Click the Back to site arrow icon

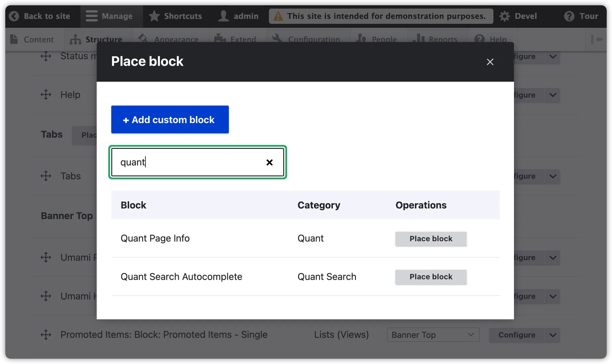point(14,16)
